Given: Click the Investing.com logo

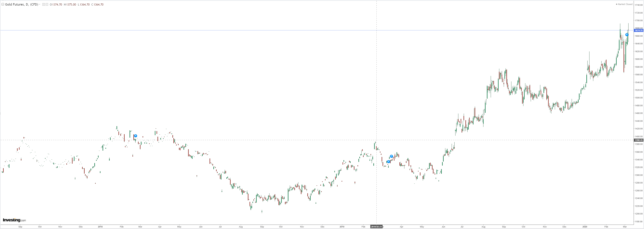Looking at the screenshot, I should pos(14,220).
